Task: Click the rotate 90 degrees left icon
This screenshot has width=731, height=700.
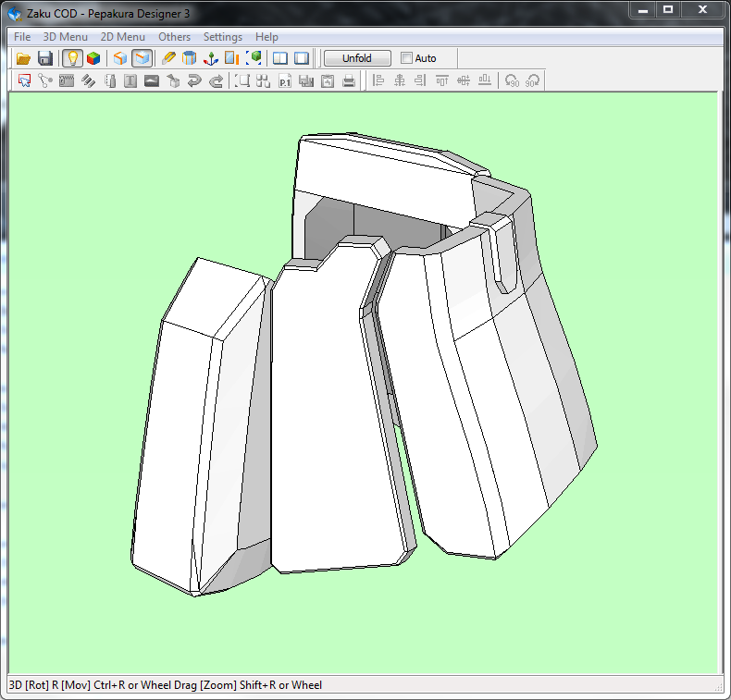Action: pos(511,81)
